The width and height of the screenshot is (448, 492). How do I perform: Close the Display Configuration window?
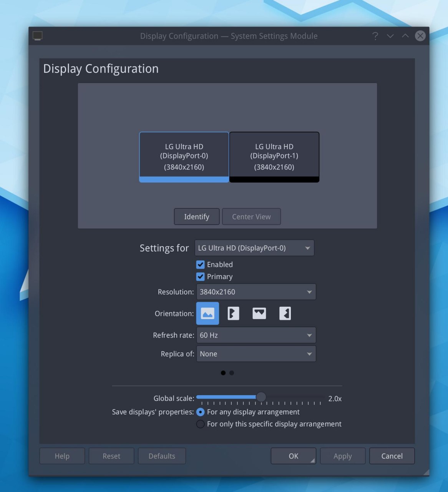[420, 36]
